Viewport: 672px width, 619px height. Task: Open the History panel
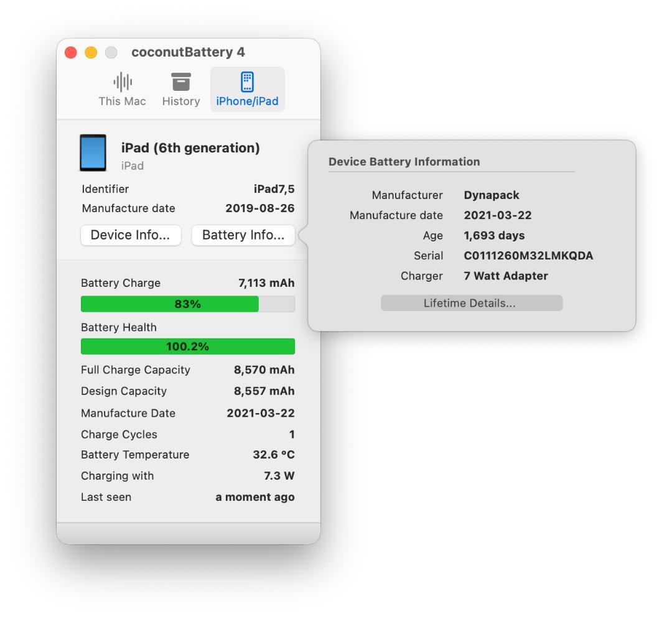click(180, 89)
